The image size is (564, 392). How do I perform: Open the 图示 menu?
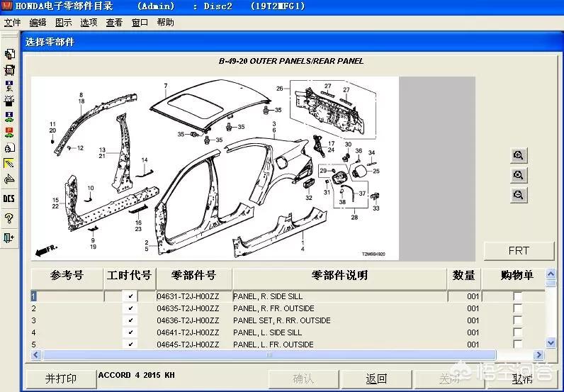(63, 22)
